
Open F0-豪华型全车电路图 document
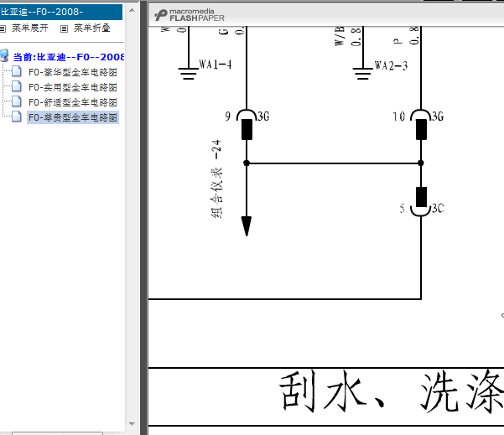(x=73, y=72)
